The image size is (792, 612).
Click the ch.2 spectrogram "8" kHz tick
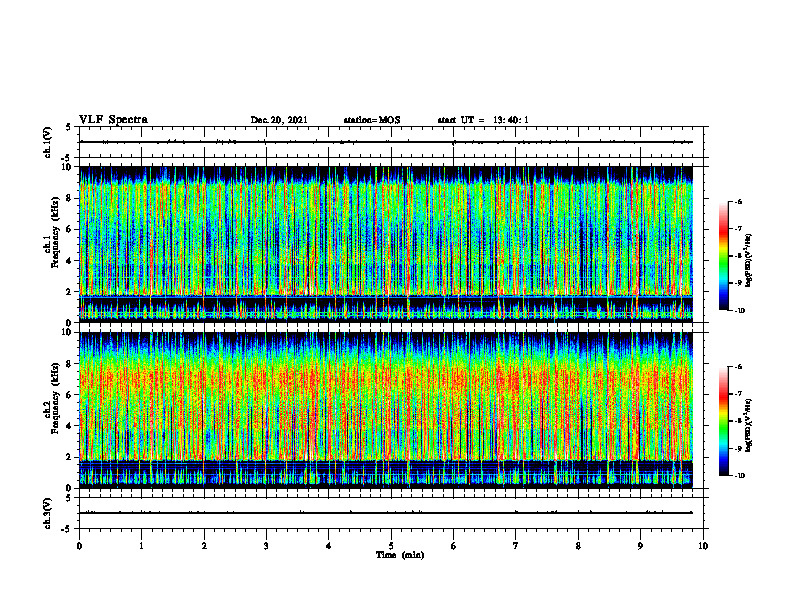(69, 364)
